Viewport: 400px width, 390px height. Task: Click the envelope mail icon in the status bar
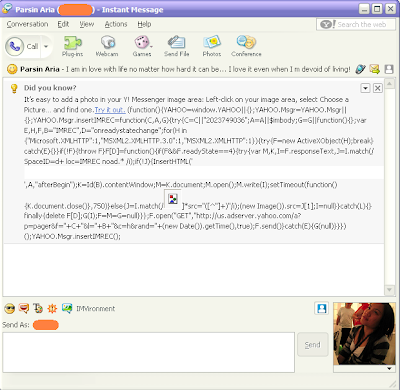(375, 69)
